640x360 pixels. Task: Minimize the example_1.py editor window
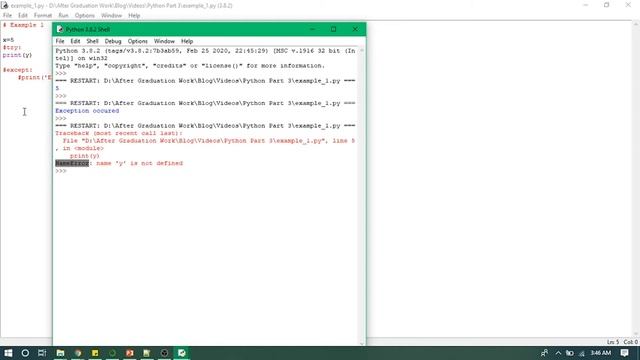pos(586,5)
